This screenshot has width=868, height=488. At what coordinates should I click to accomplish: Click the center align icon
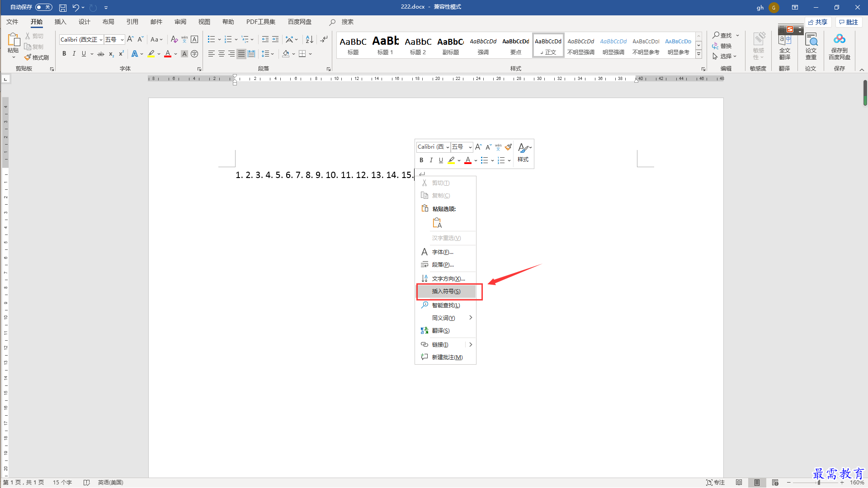tap(222, 54)
